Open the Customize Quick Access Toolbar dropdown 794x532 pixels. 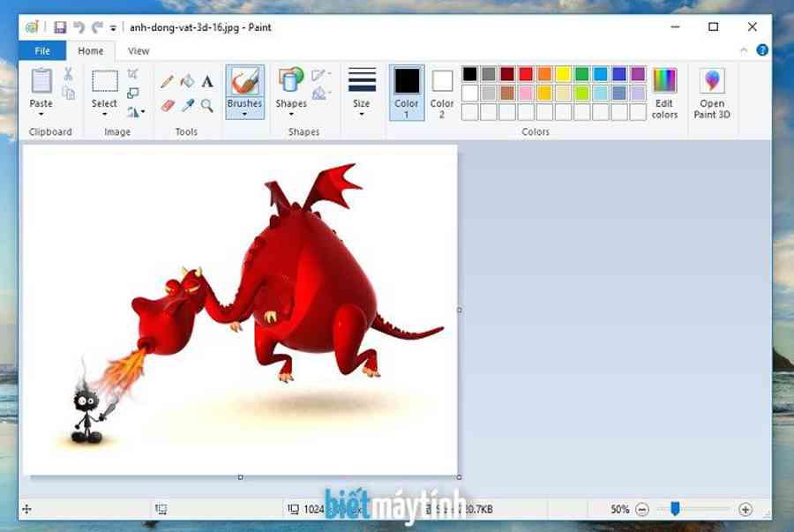[113, 28]
